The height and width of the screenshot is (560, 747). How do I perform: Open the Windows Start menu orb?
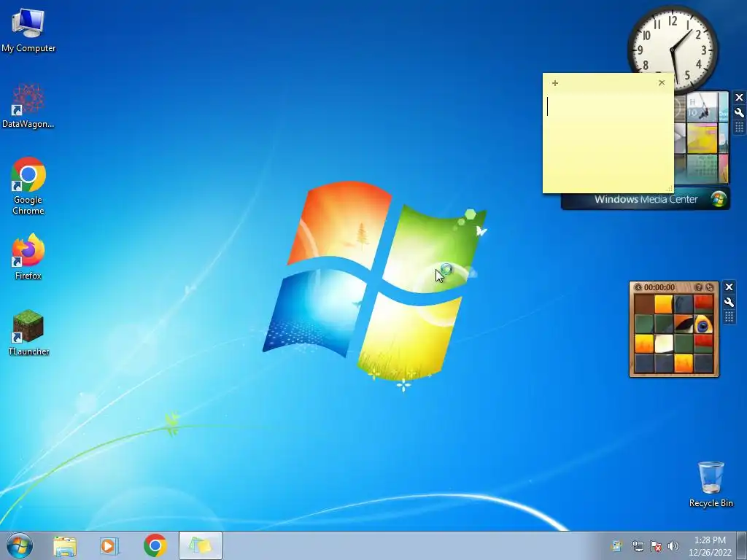[x=20, y=545]
